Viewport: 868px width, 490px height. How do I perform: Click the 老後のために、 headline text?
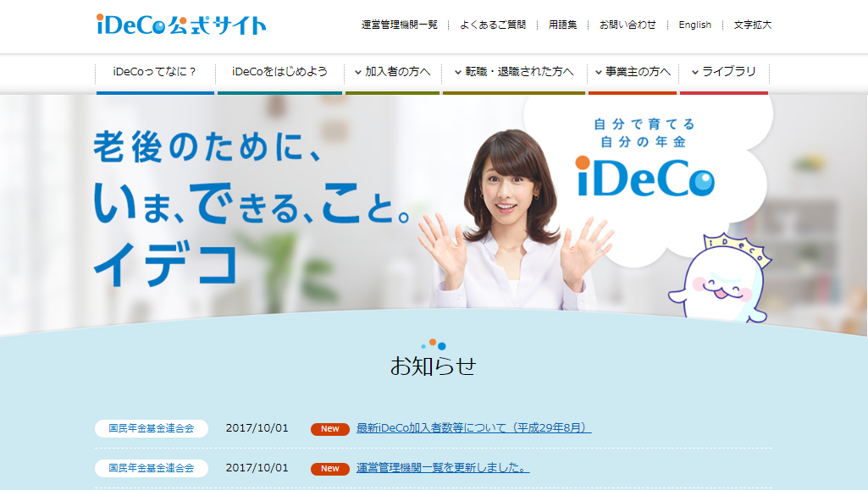[207, 146]
